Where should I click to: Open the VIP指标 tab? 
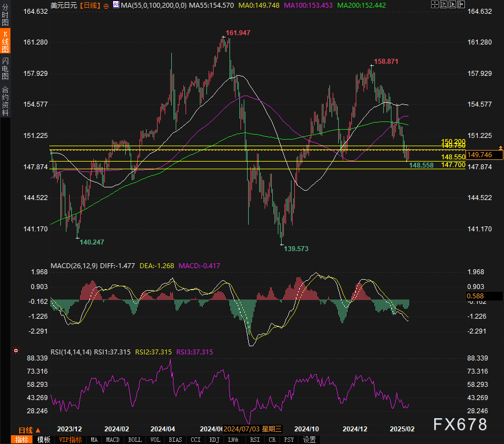click(x=70, y=440)
